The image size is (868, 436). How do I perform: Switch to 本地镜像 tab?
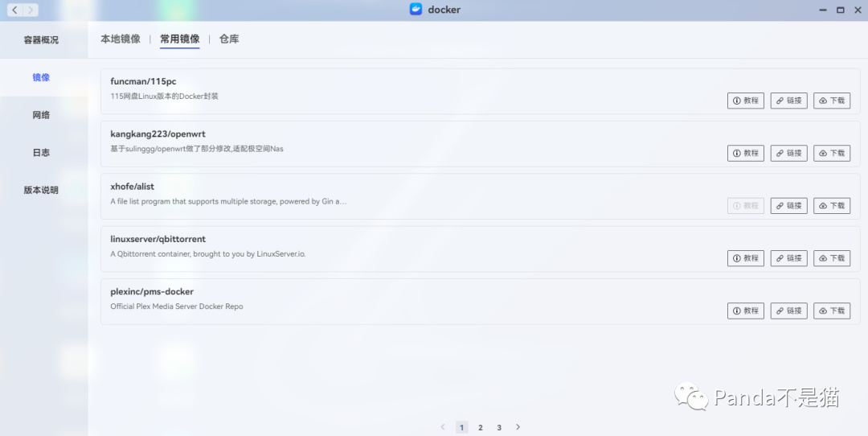pos(120,39)
